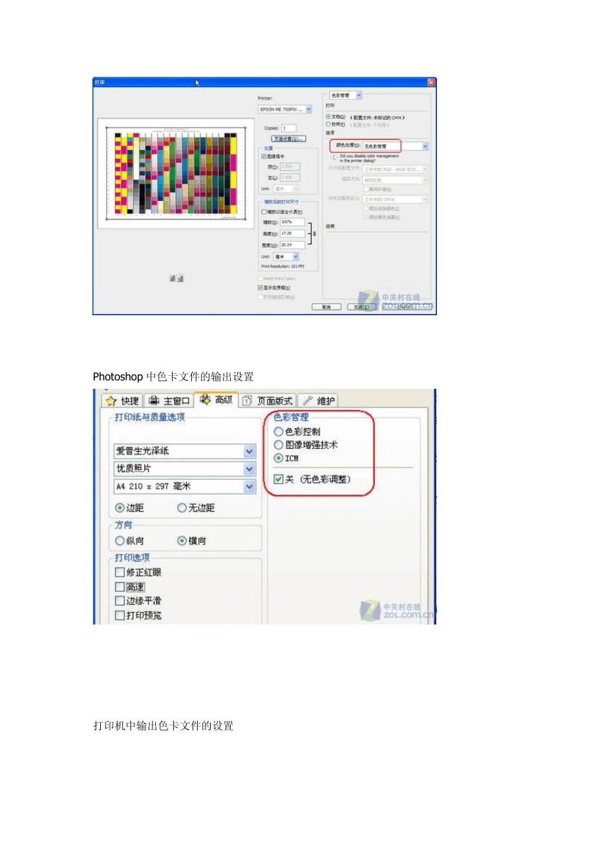The width and height of the screenshot is (614, 868).
Task: Open the 颜色处理 无色彩管理 dropdown
Action: tap(396, 147)
